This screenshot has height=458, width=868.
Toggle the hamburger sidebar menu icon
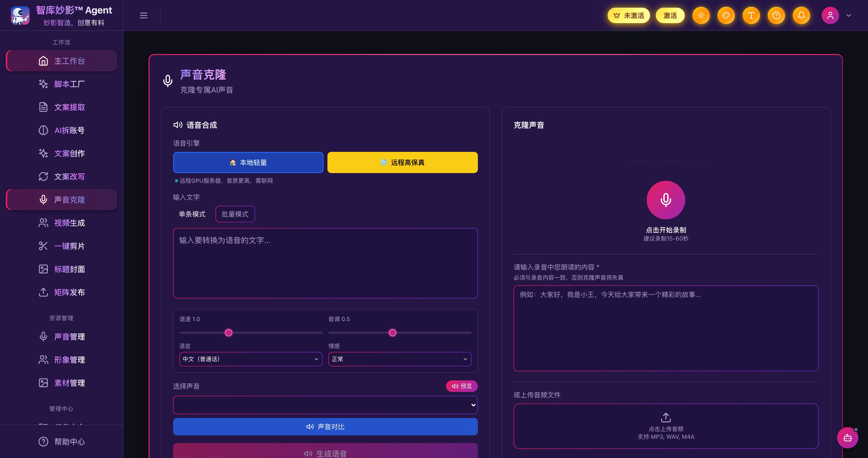[x=143, y=15]
